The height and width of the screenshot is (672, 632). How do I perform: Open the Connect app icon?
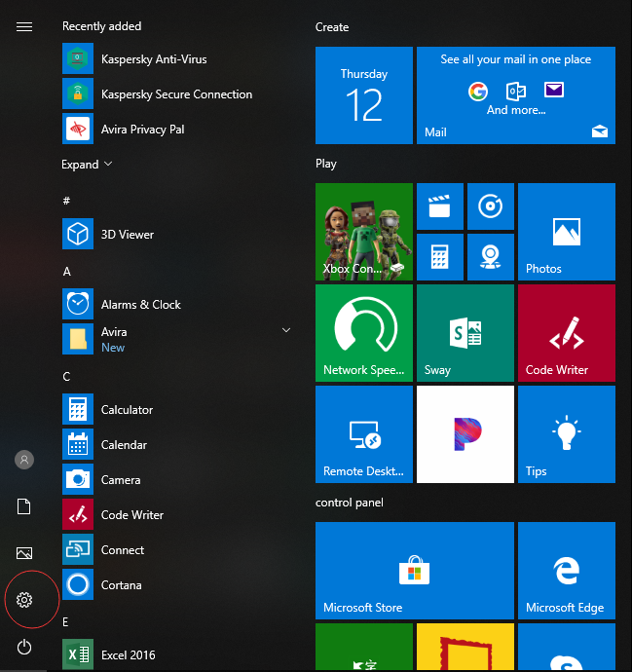point(78,549)
